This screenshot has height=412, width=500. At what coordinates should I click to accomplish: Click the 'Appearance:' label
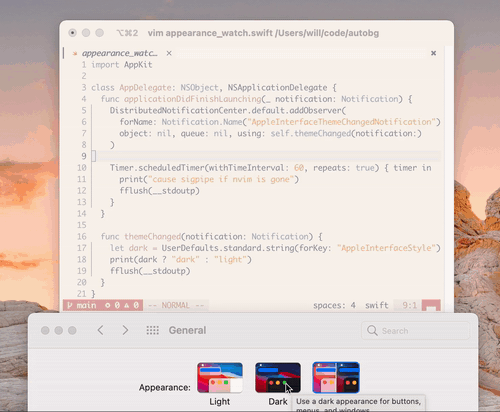[165, 387]
